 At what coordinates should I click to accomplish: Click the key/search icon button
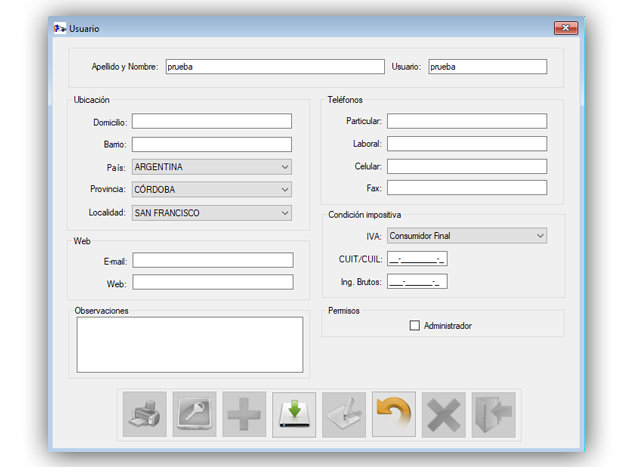coord(194,414)
